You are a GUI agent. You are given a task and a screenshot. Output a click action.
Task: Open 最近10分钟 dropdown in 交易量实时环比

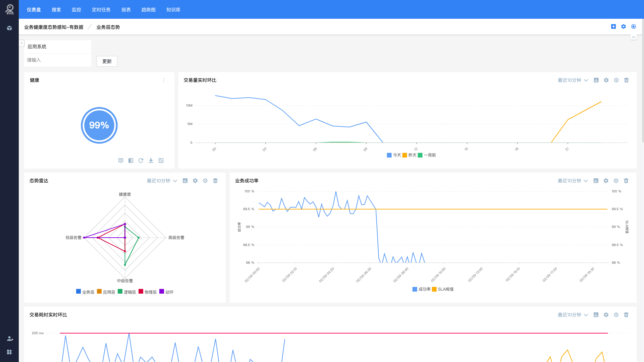click(573, 80)
